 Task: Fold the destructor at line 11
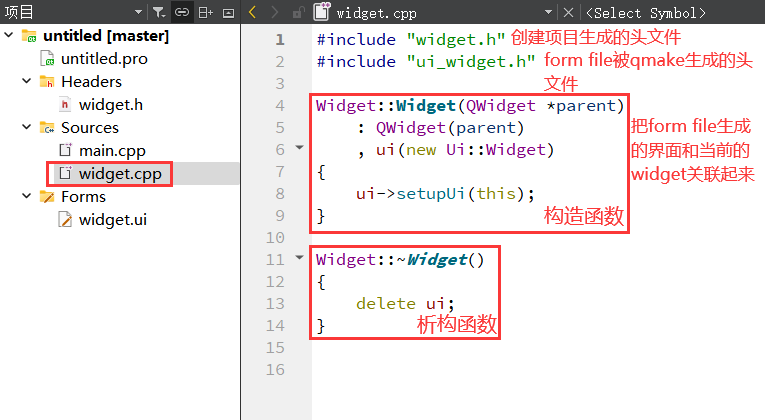(300, 257)
